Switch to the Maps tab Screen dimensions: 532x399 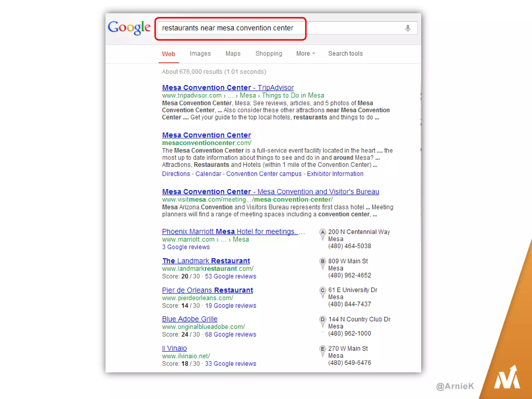(x=233, y=54)
